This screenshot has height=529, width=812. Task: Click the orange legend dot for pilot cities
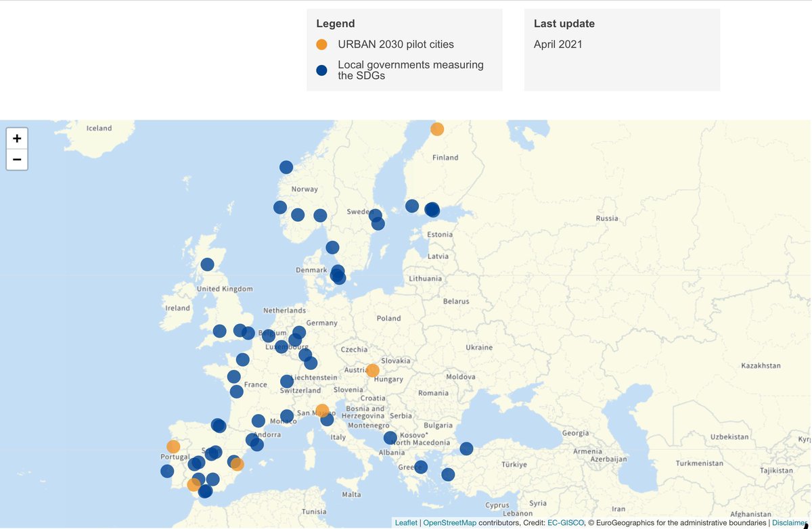[321, 44]
